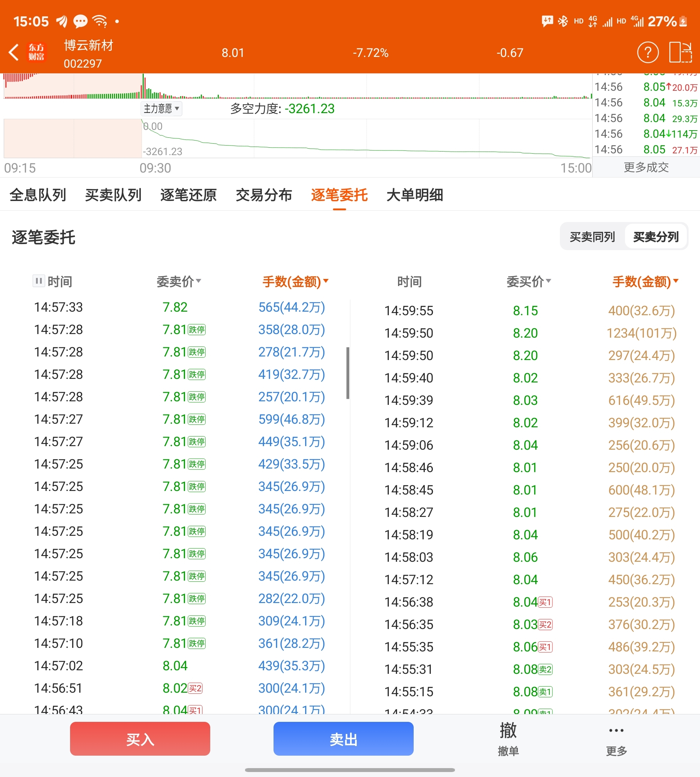
Task: Open the 交易分布 tab
Action: pyautogui.click(x=264, y=195)
